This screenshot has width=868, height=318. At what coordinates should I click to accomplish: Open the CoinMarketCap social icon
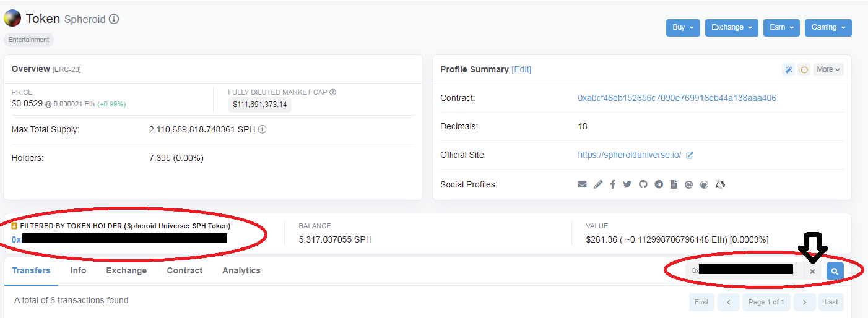point(688,184)
